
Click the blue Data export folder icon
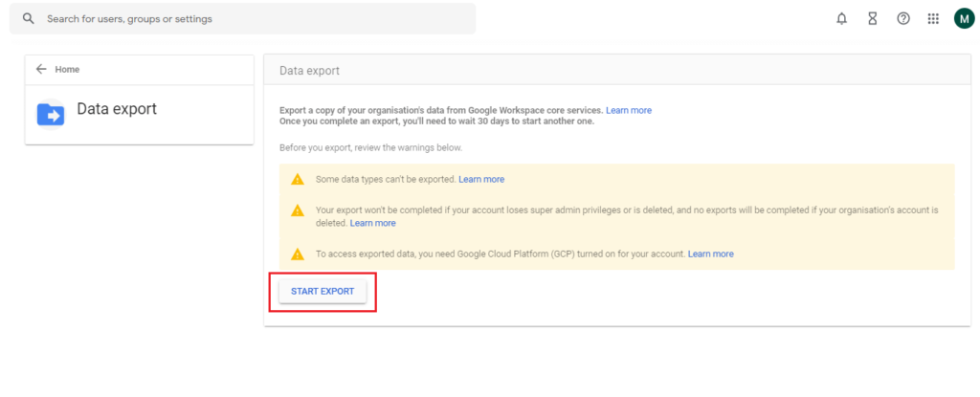[50, 114]
